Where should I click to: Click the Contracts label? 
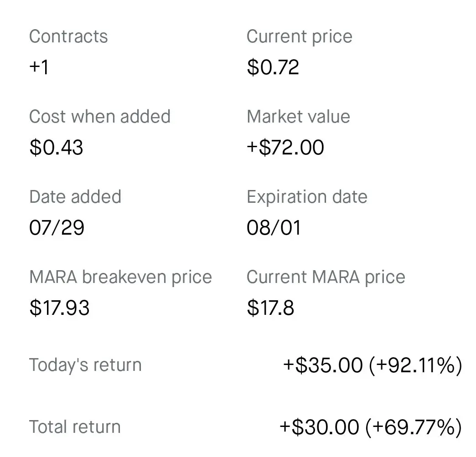(x=68, y=36)
